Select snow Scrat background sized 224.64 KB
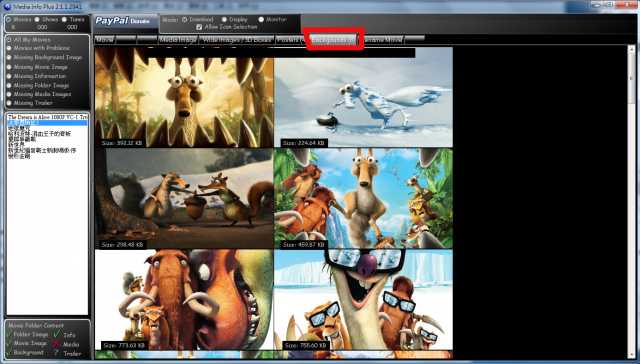The height and width of the screenshot is (364, 640). [x=363, y=97]
